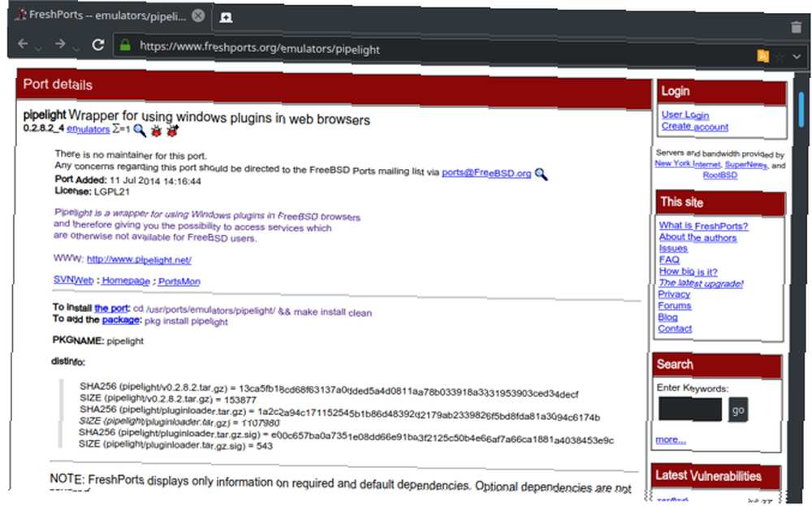
Task: Click the page vertical scrollbar thumb
Action: (x=801, y=110)
